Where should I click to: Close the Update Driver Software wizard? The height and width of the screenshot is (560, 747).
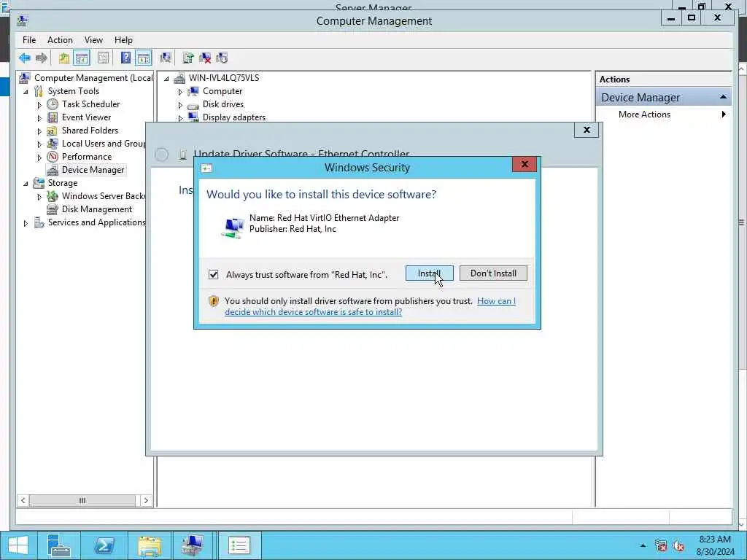587,130
